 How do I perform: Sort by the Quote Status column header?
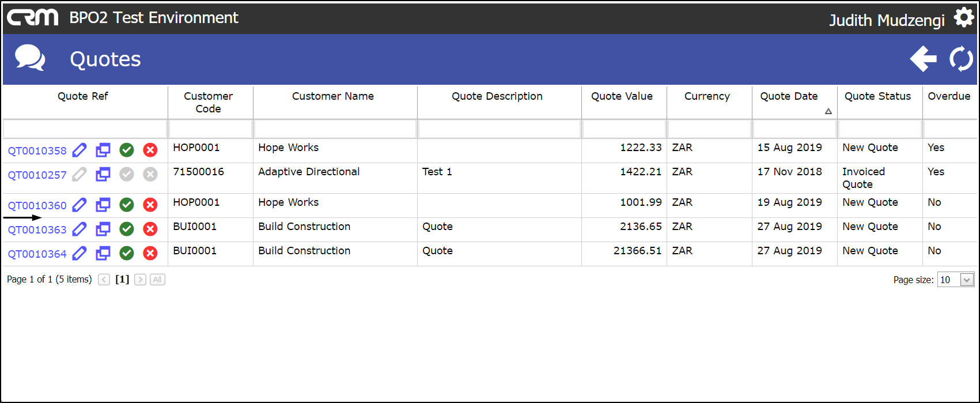click(877, 96)
